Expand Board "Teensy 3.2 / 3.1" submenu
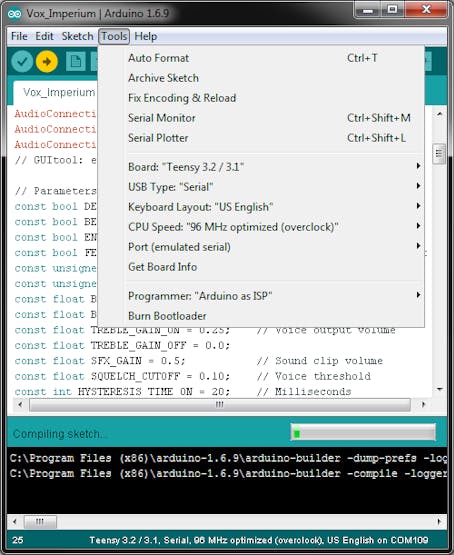 [261, 167]
